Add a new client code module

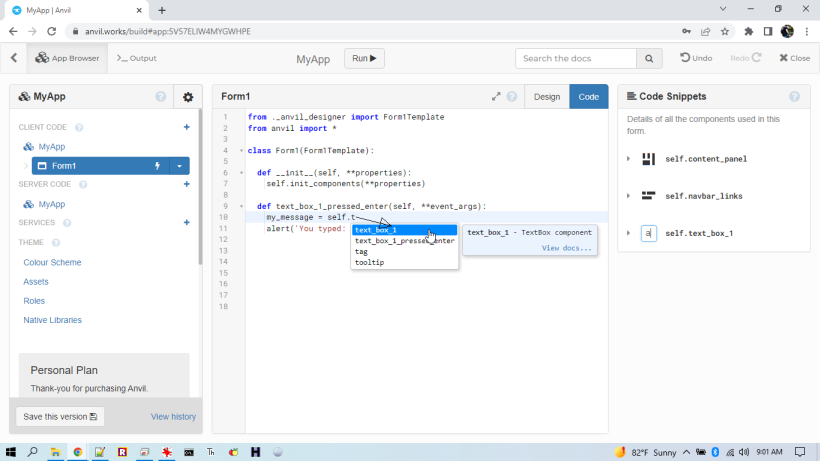[186, 127]
